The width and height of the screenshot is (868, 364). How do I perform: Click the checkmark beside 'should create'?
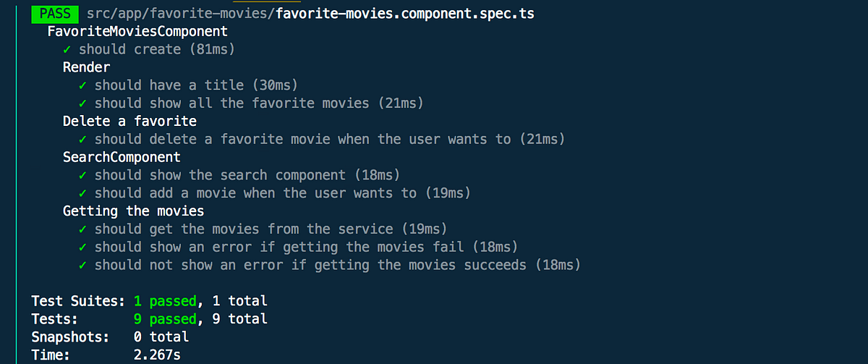(67, 49)
